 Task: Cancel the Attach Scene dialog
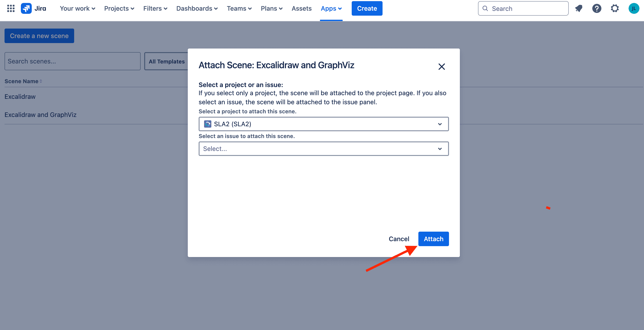[399, 239]
